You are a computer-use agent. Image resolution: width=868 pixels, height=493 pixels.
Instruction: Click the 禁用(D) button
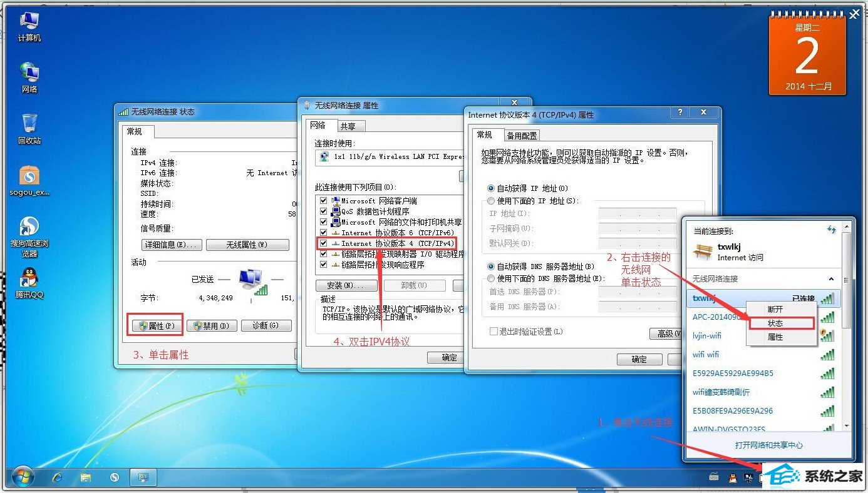click(212, 325)
